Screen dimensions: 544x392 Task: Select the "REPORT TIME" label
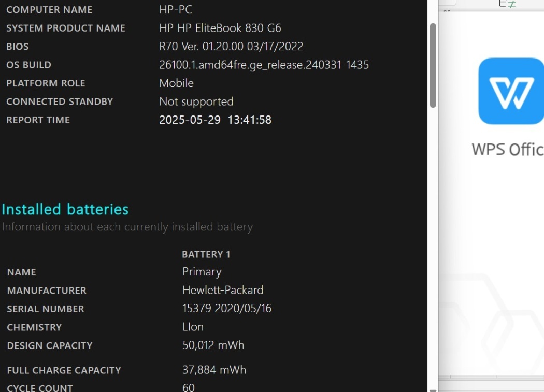coord(38,120)
